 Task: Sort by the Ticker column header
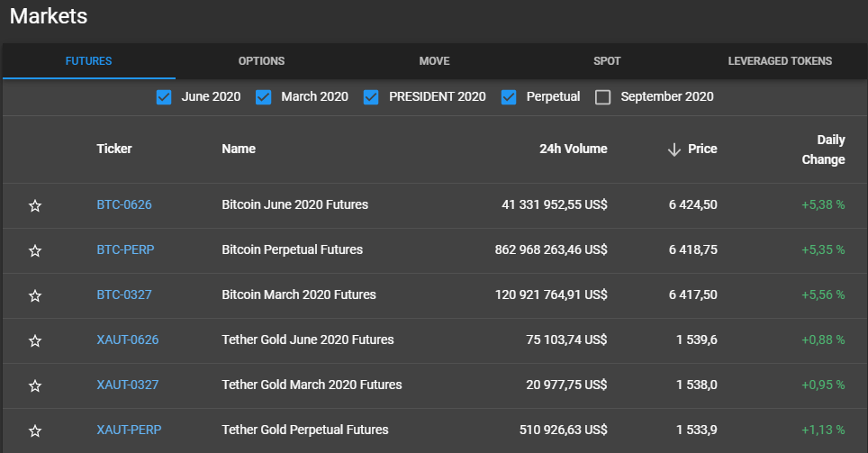point(114,149)
